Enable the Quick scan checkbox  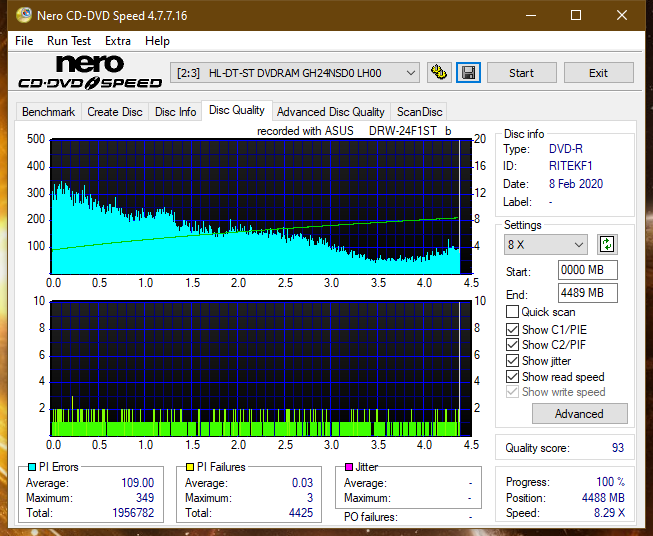[512, 312]
